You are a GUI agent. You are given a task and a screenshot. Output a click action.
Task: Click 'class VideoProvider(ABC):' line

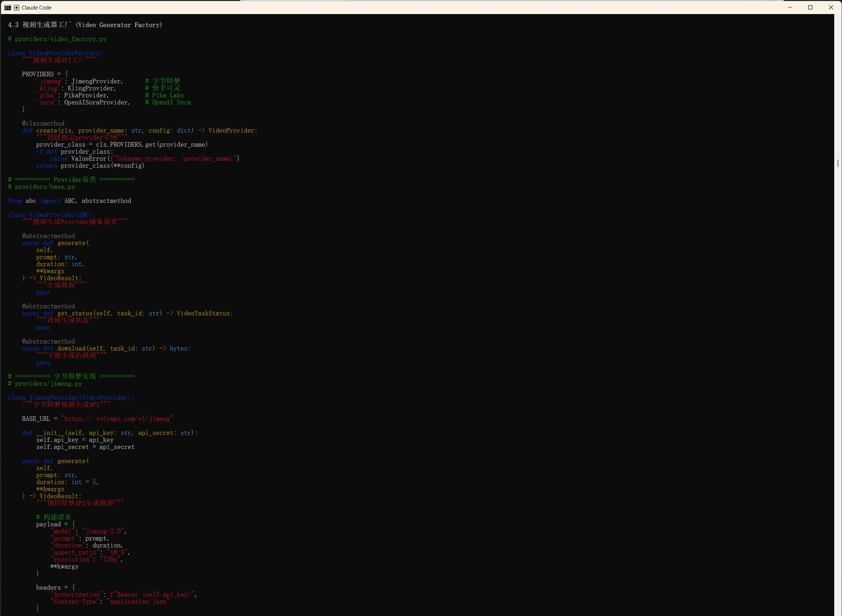(52, 215)
